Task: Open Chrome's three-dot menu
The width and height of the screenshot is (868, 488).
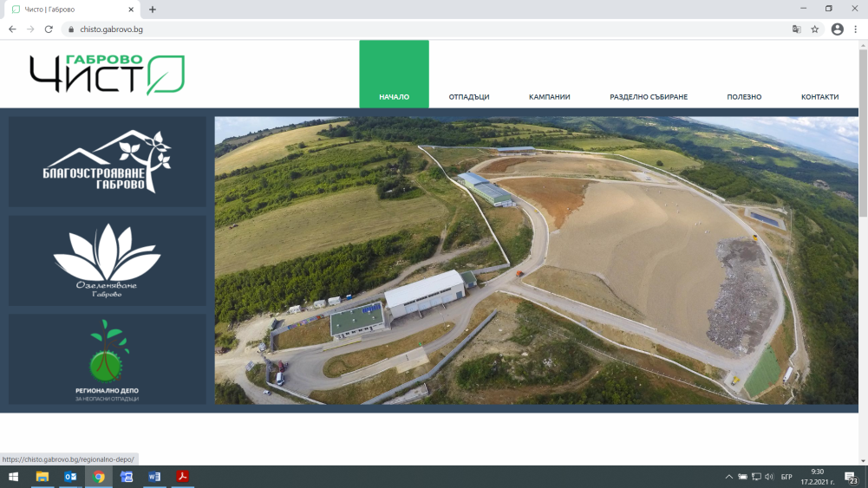Action: [856, 29]
